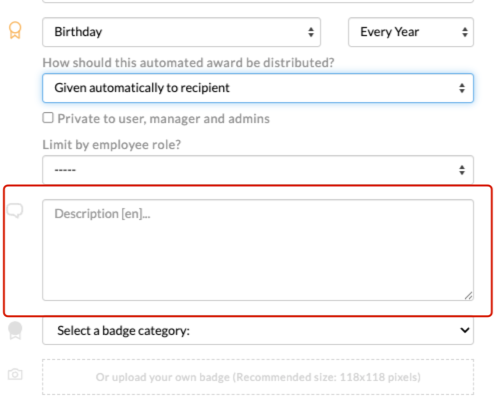Expand the employee role limit dropdown
498x407 pixels.
click(258, 170)
